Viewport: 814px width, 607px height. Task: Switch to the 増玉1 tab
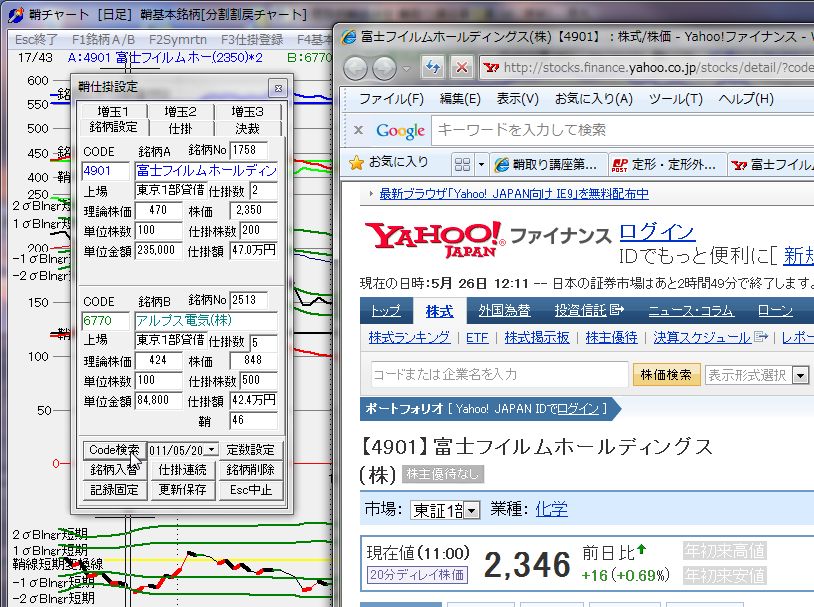[x=113, y=111]
